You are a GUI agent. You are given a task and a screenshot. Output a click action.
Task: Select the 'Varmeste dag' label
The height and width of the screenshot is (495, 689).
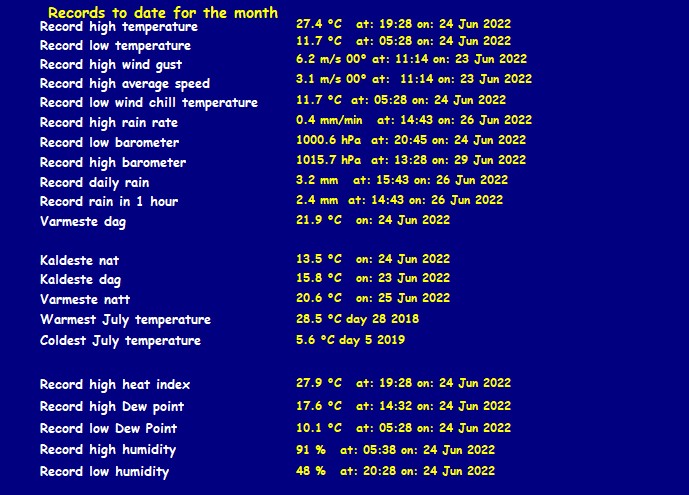(x=83, y=221)
